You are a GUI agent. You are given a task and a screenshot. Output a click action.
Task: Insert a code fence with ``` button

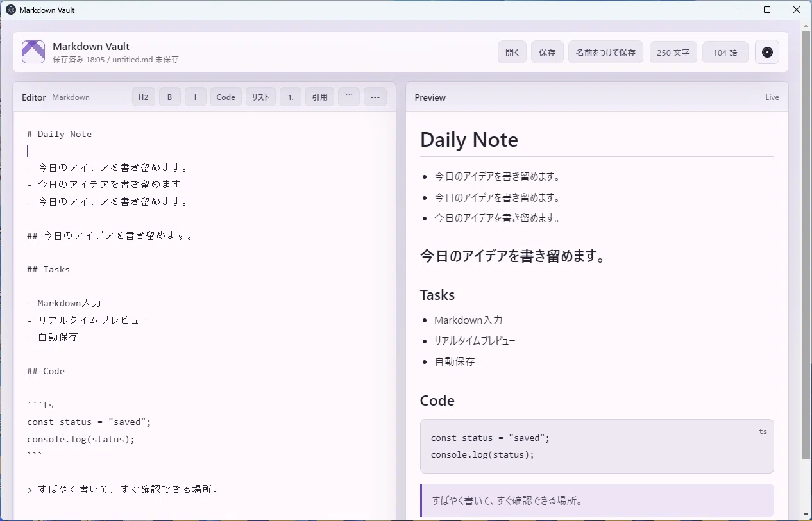coord(349,97)
